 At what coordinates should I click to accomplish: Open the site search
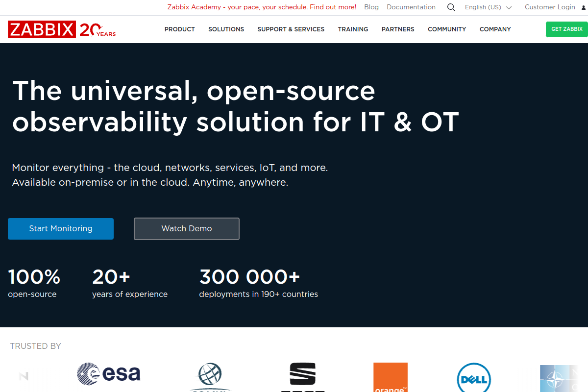click(451, 7)
